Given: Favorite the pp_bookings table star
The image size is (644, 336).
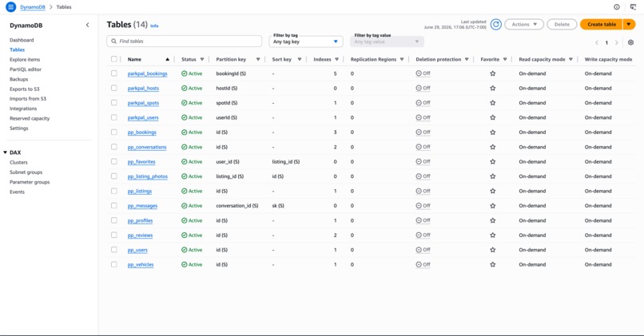Looking at the screenshot, I should coord(492,132).
